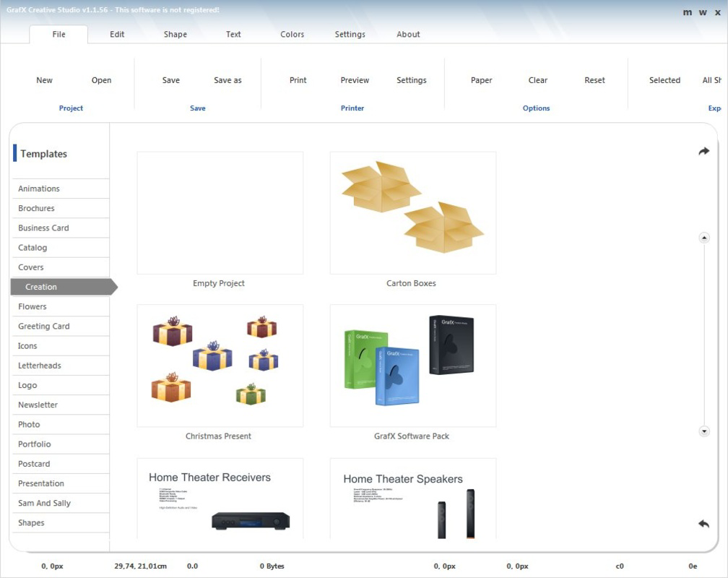Open Printer Settings in the ribbon
The width and height of the screenshot is (728, 578).
412,80
